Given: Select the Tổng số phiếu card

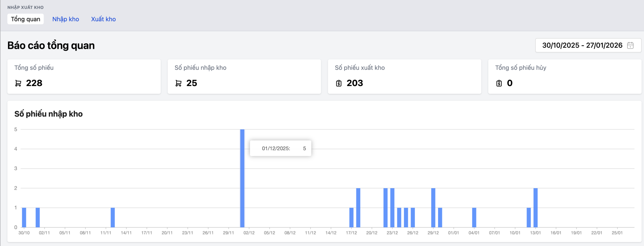Looking at the screenshot, I should coord(84,77).
